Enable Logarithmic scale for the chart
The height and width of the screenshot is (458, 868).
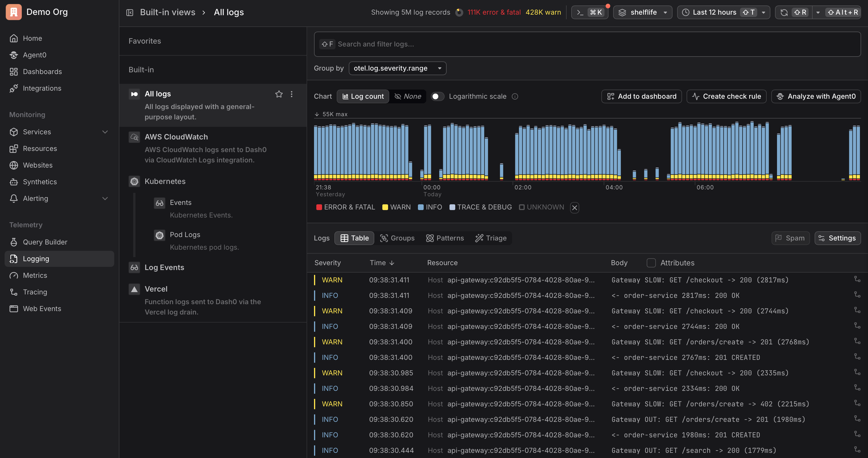pyautogui.click(x=437, y=96)
